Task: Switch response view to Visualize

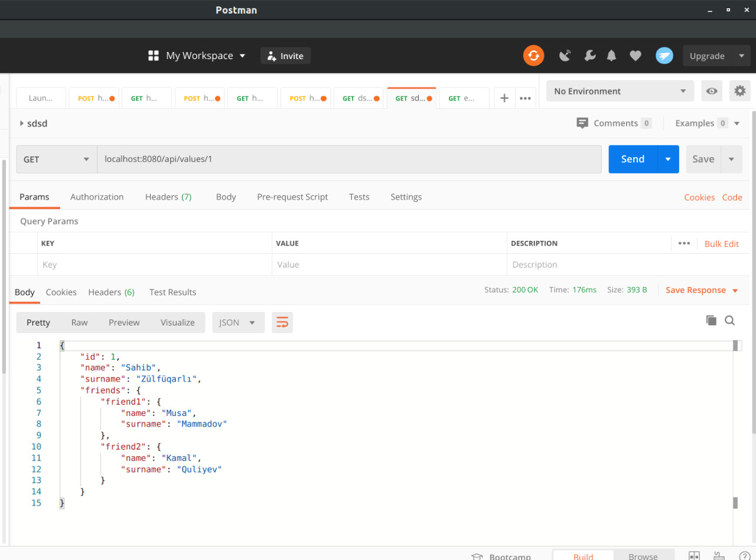Action: click(178, 323)
